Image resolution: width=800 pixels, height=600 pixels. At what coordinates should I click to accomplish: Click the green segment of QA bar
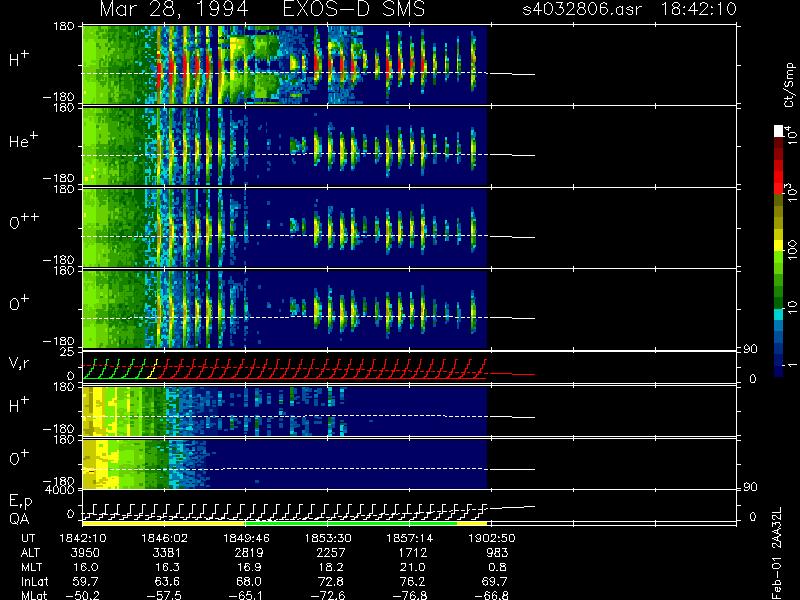point(351,523)
